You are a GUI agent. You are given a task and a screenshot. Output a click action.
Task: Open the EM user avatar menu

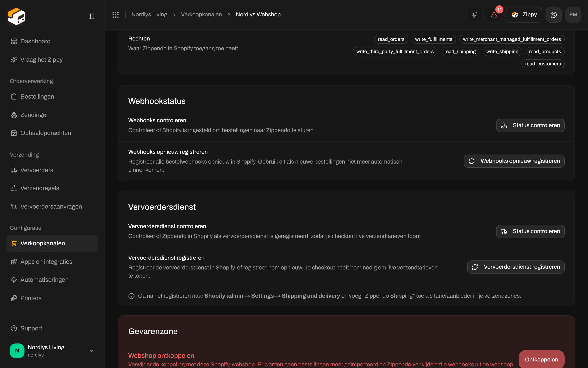click(x=573, y=15)
